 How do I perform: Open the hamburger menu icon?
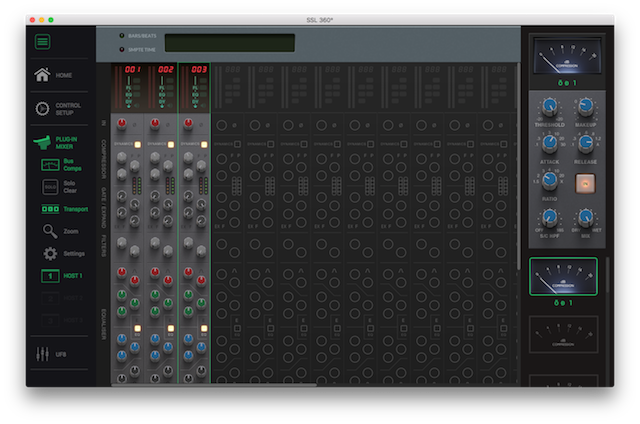click(x=42, y=42)
